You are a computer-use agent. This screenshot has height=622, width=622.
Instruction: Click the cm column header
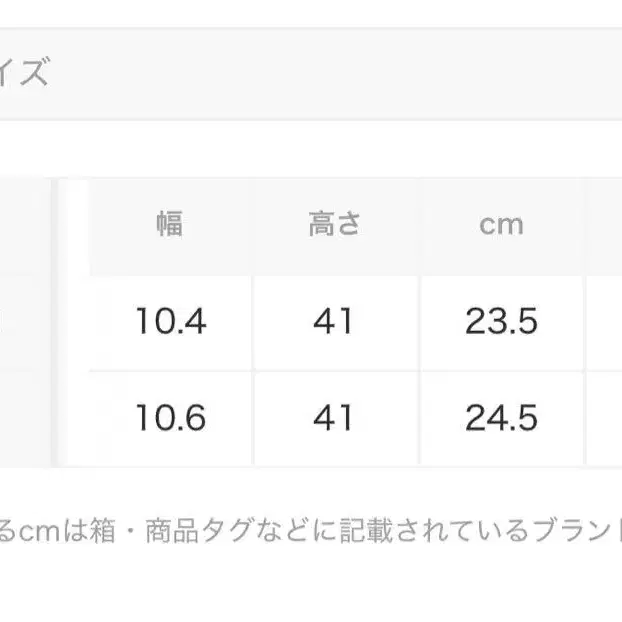click(501, 224)
